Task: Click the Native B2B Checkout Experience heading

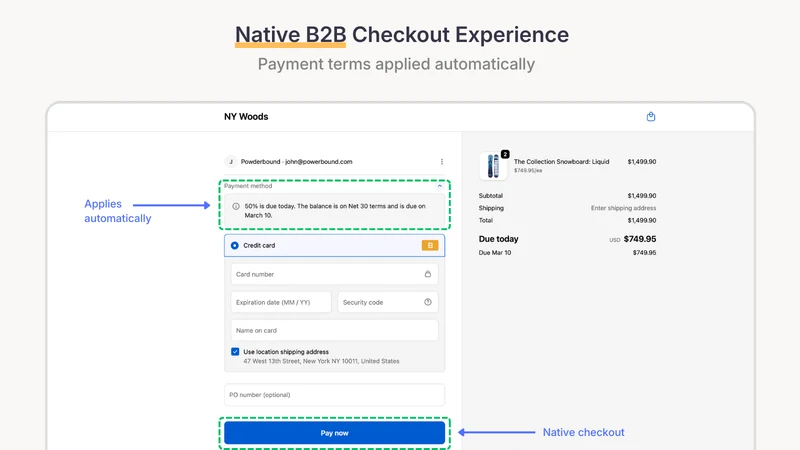Action: (x=402, y=35)
